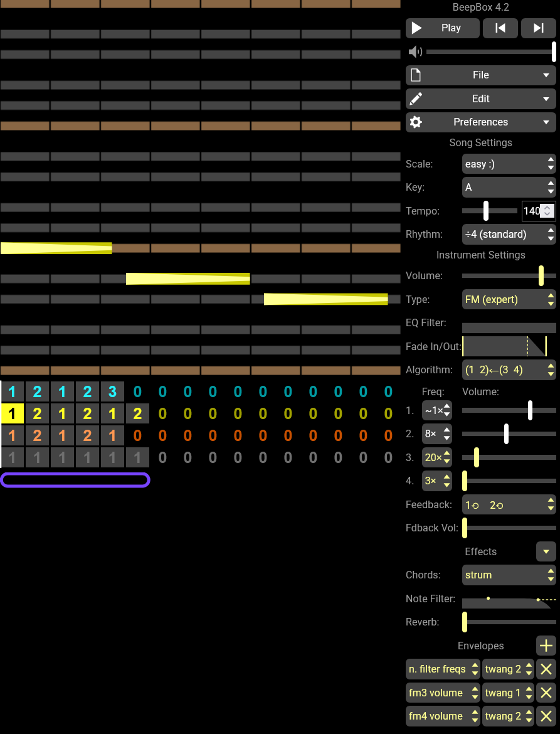This screenshot has width=560, height=734.
Task: Select the second yellow note in pattern editor
Action: [x=188, y=279]
